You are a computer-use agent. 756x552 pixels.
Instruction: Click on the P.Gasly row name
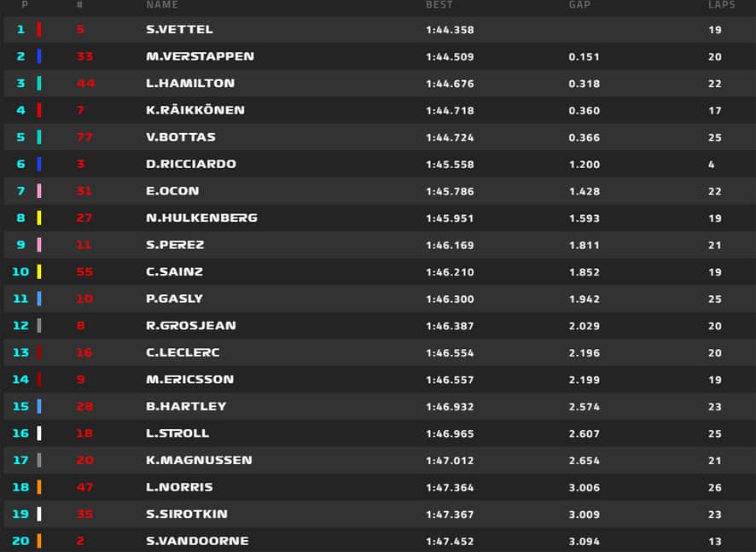pos(175,299)
